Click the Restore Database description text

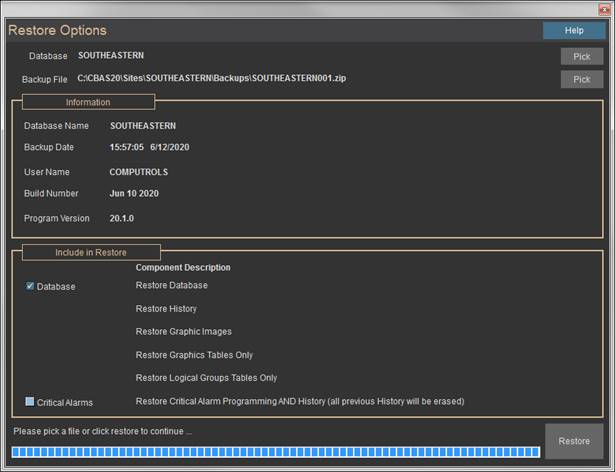(171, 286)
